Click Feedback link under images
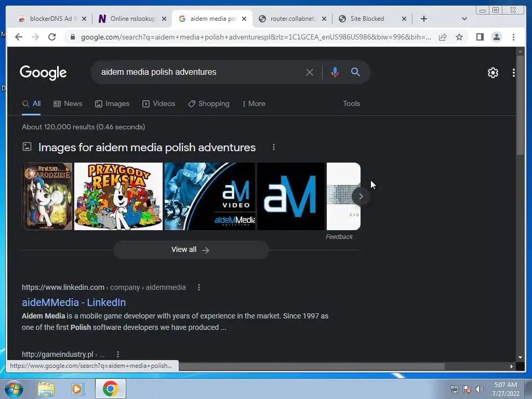 [339, 237]
